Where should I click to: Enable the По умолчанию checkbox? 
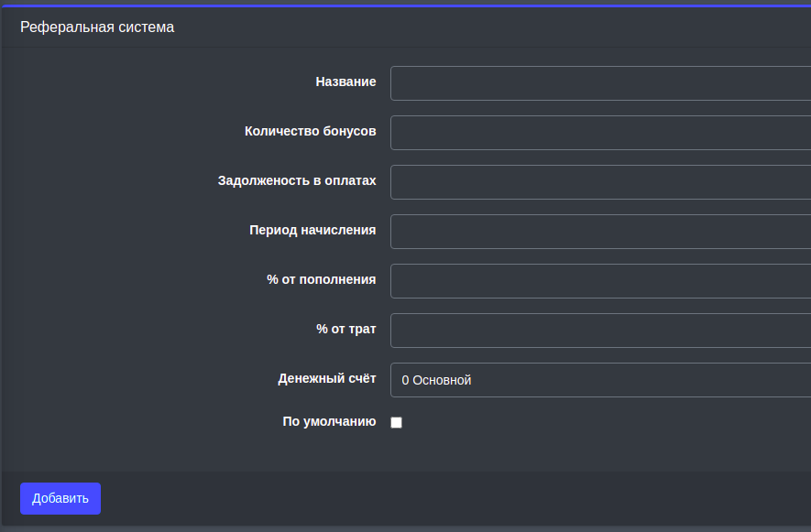[x=397, y=422]
